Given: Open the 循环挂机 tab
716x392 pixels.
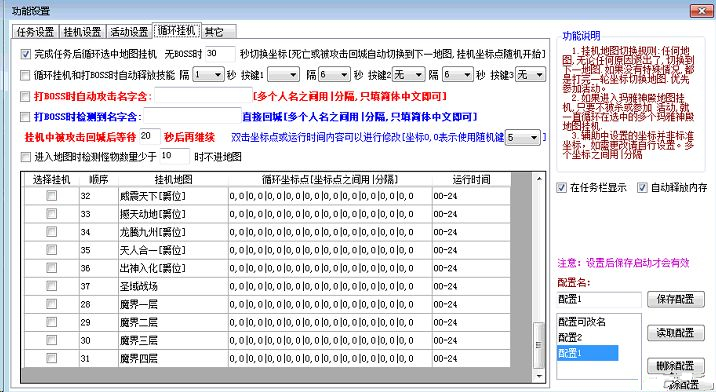Looking at the screenshot, I should pyautogui.click(x=176, y=31).
